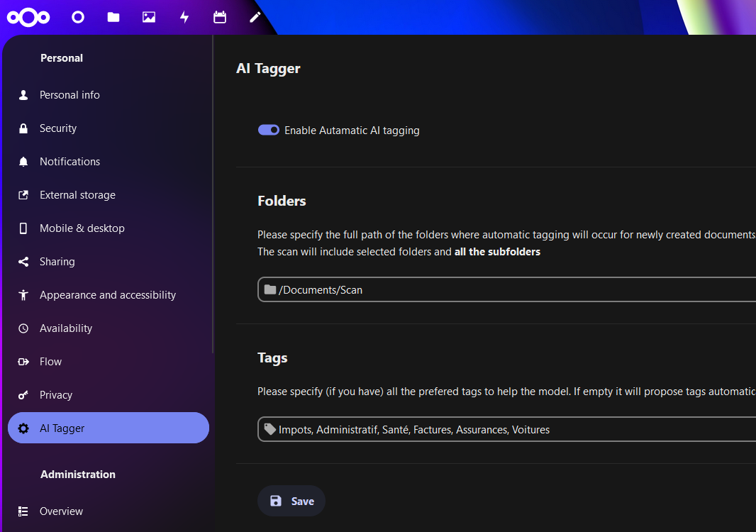Navigate to Sharing settings

pyautogui.click(x=57, y=262)
